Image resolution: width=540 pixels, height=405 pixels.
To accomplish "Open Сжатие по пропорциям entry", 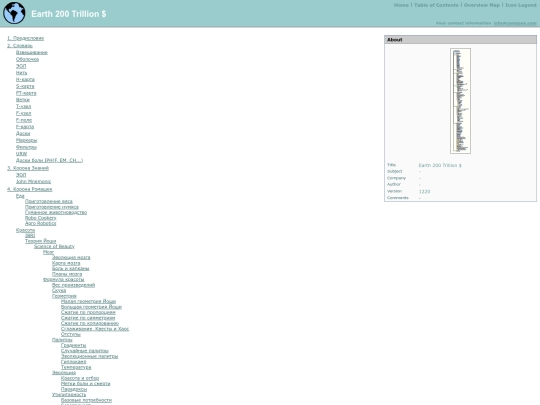I will click(x=88, y=313).
